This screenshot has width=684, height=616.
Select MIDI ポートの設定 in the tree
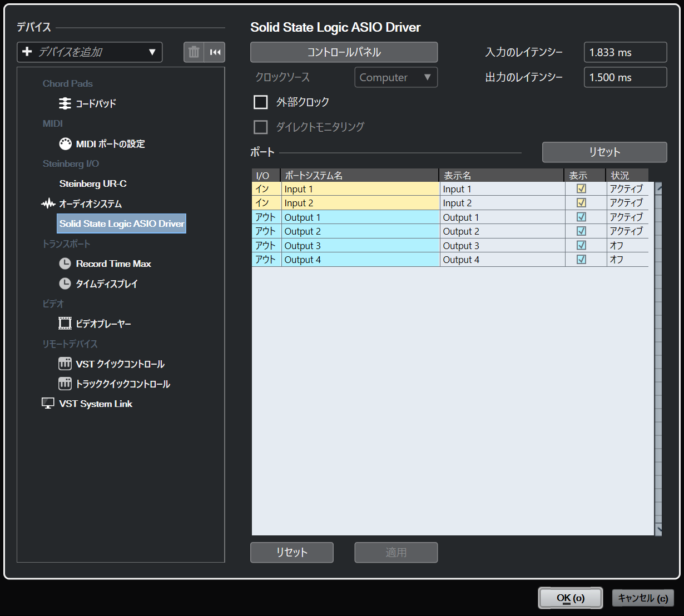tap(111, 143)
